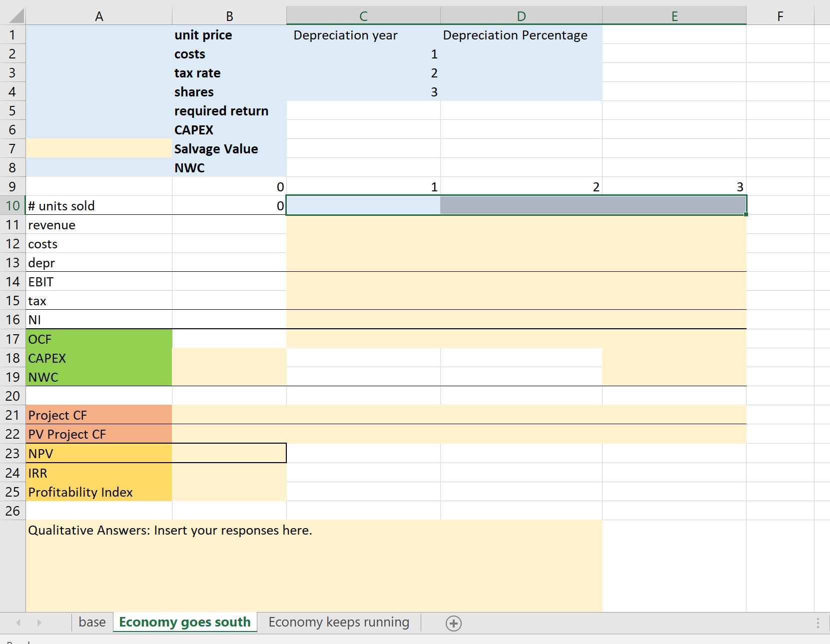Select column E header

point(674,16)
